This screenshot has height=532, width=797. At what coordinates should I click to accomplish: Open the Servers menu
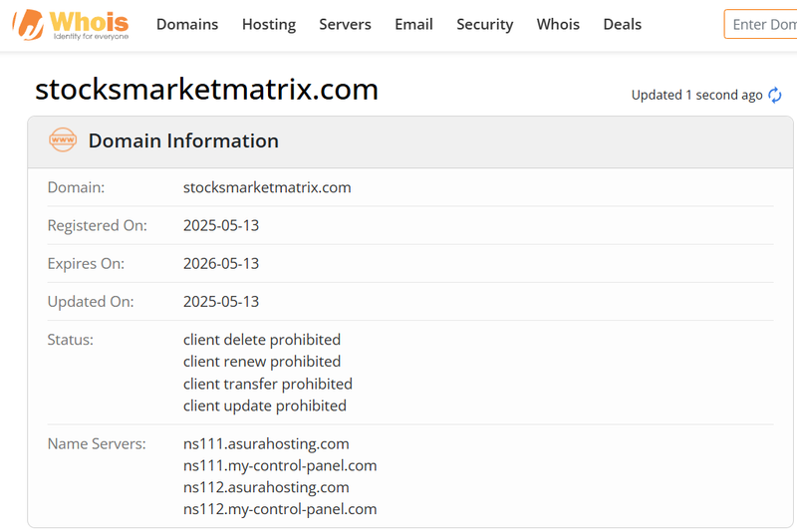tap(345, 24)
